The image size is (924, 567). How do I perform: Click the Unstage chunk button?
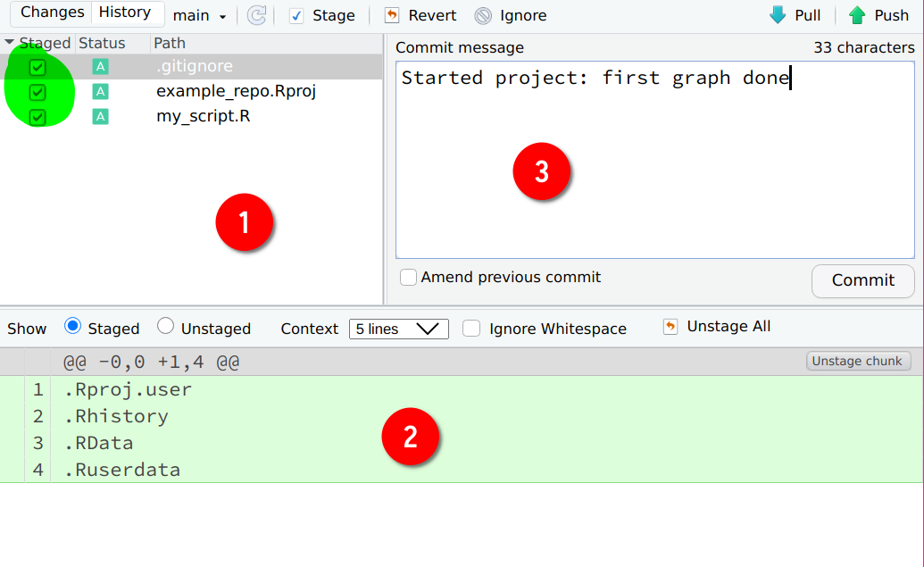coord(858,362)
